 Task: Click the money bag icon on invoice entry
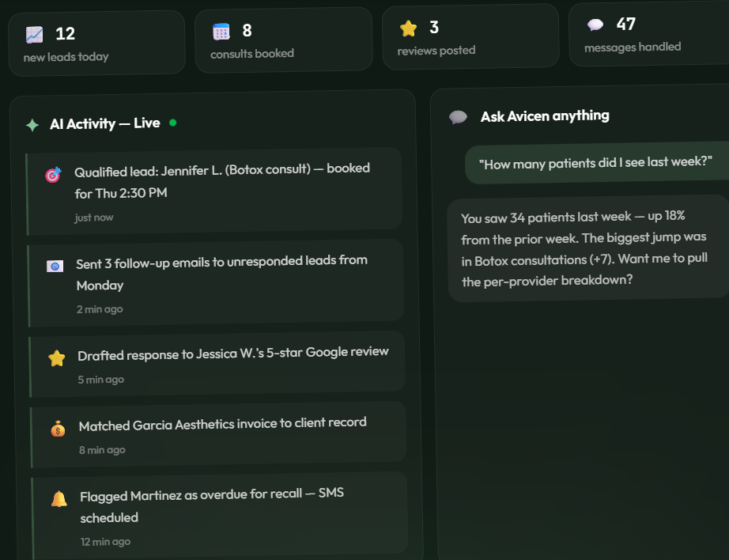click(58, 429)
